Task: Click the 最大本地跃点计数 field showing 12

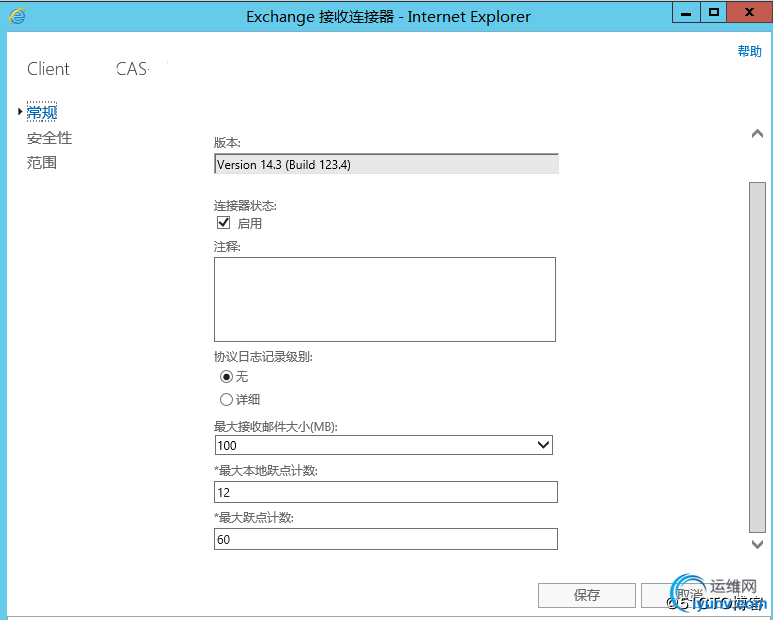Action: tap(386, 492)
